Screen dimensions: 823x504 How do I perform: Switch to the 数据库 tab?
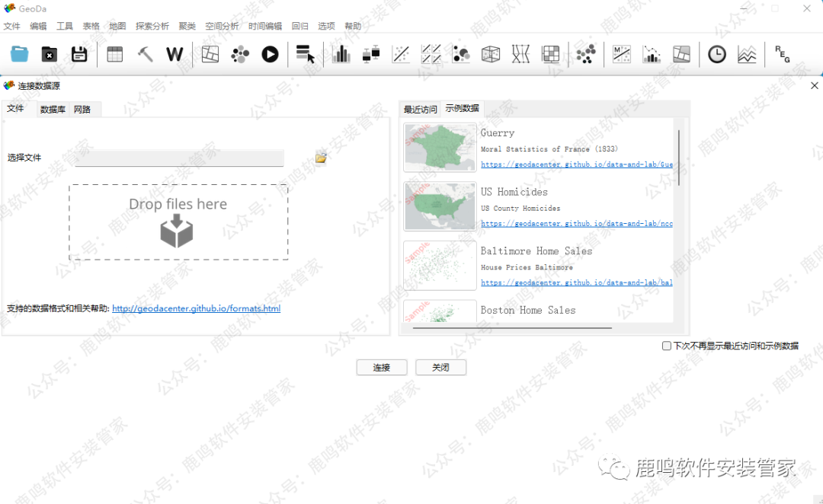[x=53, y=110]
